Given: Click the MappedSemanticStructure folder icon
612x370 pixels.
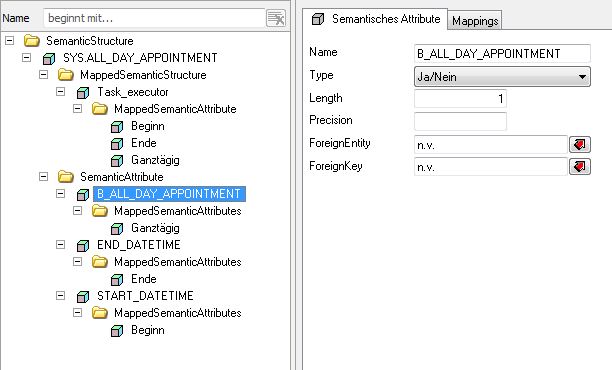Looking at the screenshot, I should coord(66,75).
